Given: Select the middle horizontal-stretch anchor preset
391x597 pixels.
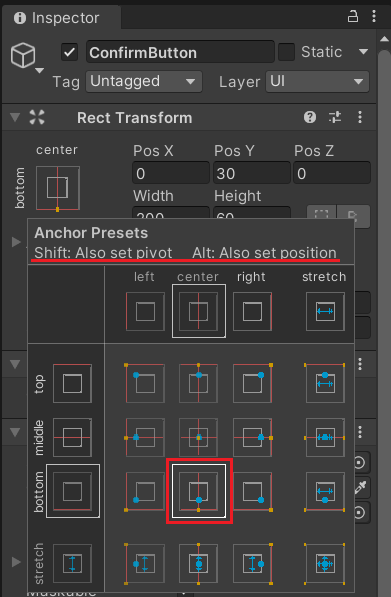Looking at the screenshot, I should click(325, 437).
